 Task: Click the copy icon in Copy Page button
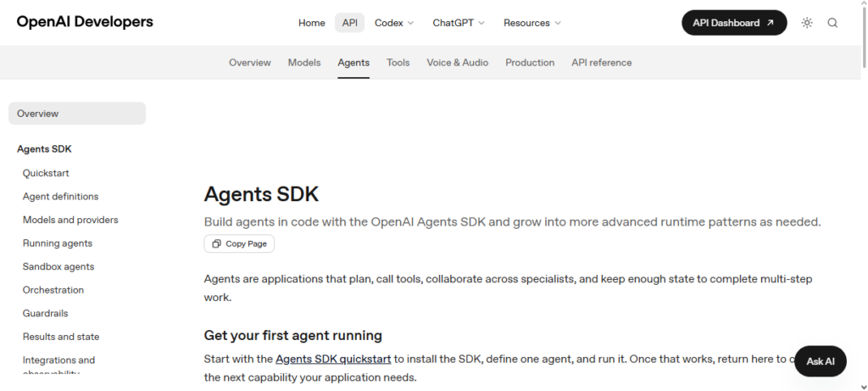(x=216, y=243)
